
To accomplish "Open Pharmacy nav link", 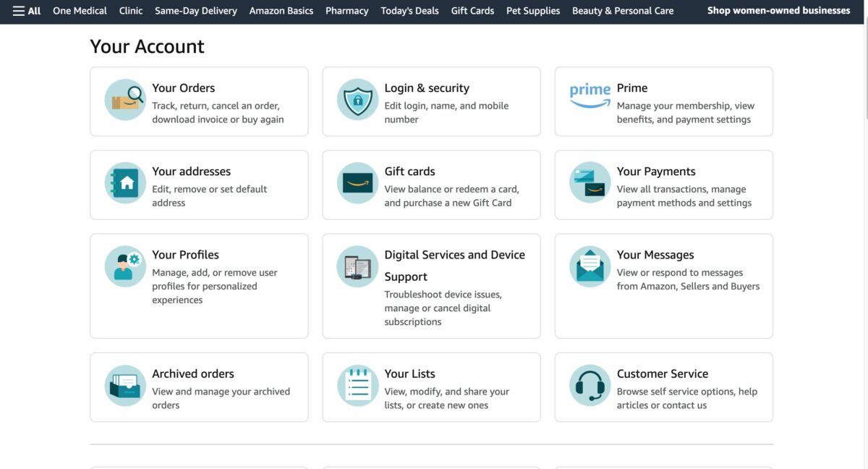I will tap(347, 11).
